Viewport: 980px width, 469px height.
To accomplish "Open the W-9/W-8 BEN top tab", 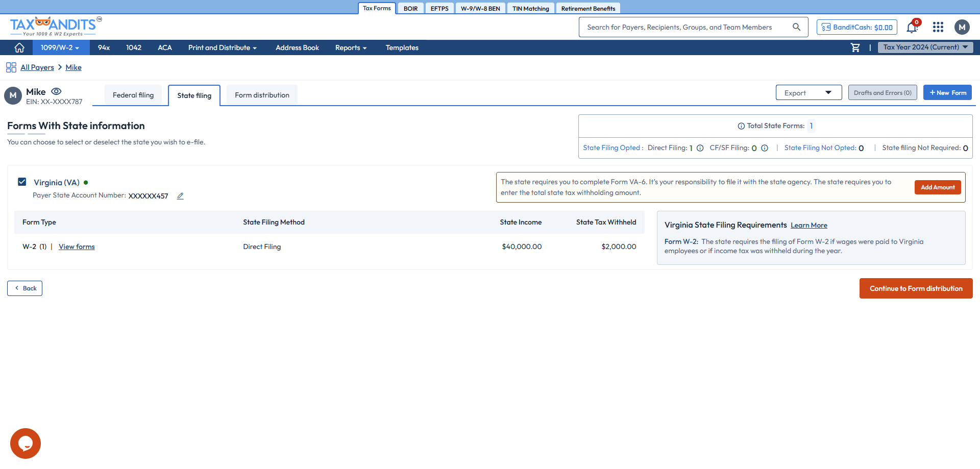I will pyautogui.click(x=480, y=9).
